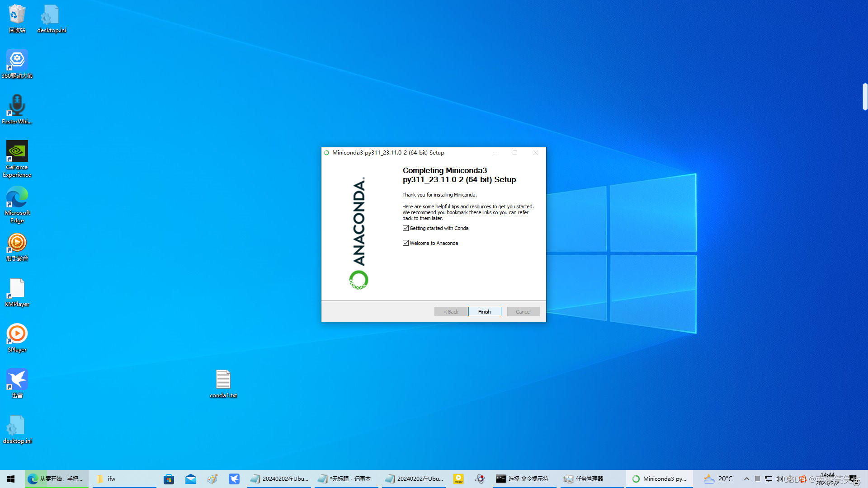Screen dimensions: 868x488
Task: Switch to *无标题 - 记事本 taskbar item
Action: pos(346,479)
